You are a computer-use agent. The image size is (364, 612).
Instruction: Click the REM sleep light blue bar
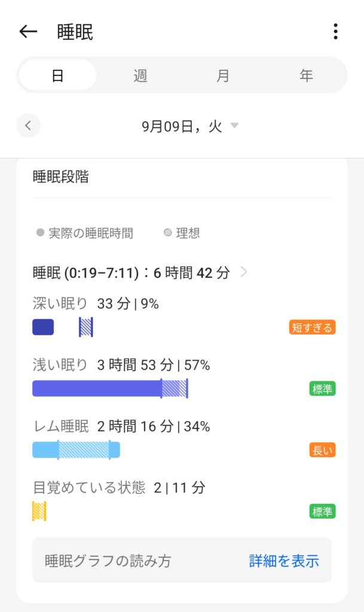click(x=77, y=450)
